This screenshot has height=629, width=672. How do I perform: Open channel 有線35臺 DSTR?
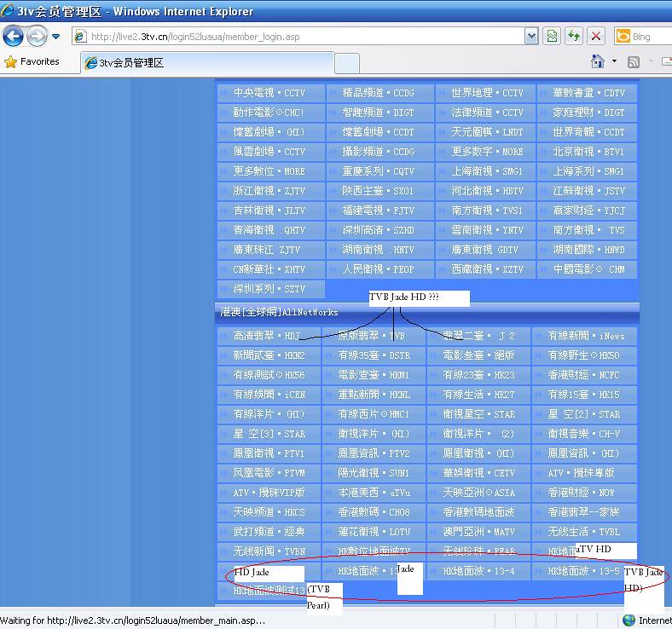(x=374, y=355)
